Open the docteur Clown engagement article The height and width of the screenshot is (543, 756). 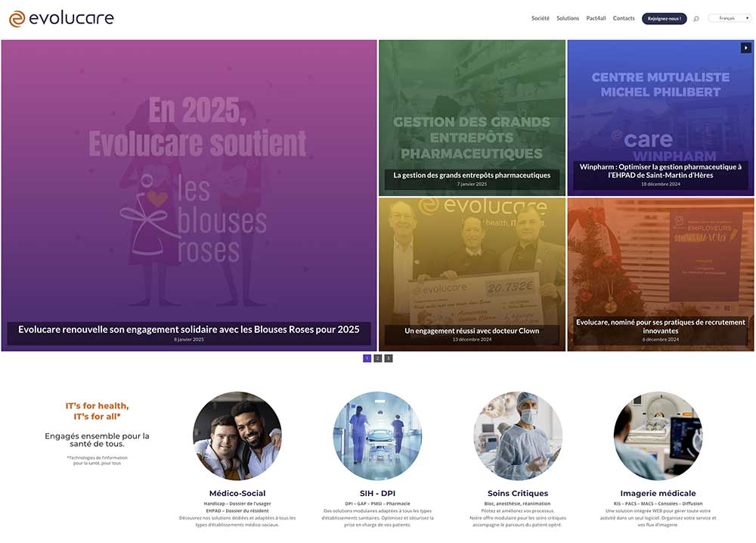pos(472,330)
